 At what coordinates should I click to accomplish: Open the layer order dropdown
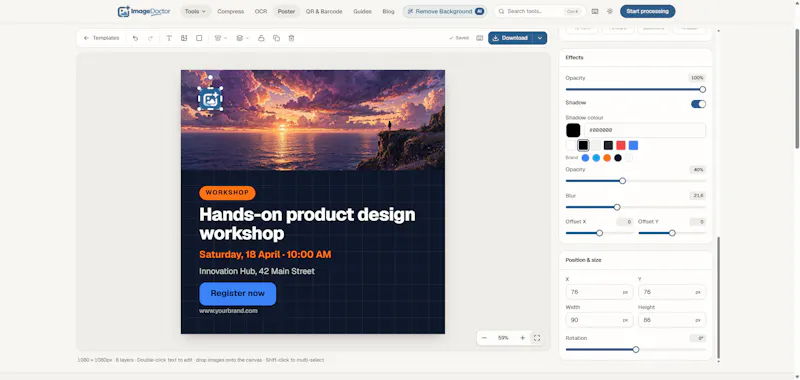click(x=242, y=38)
